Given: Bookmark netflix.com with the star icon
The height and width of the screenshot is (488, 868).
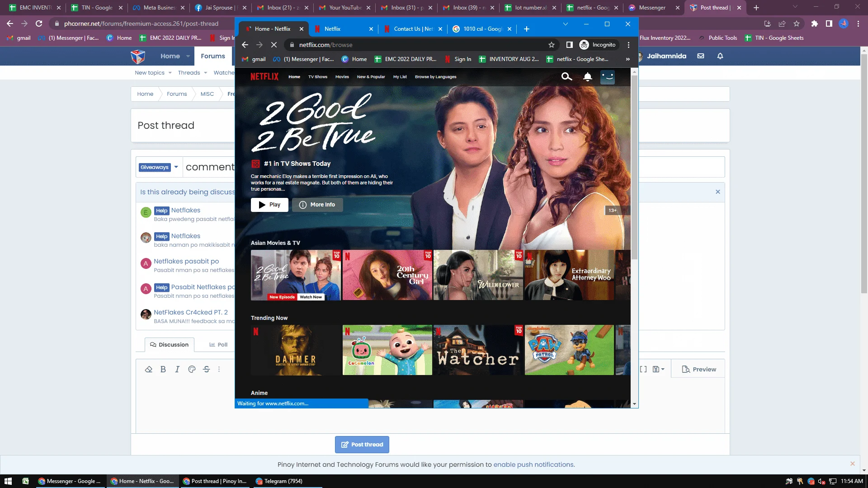Looking at the screenshot, I should [551, 45].
